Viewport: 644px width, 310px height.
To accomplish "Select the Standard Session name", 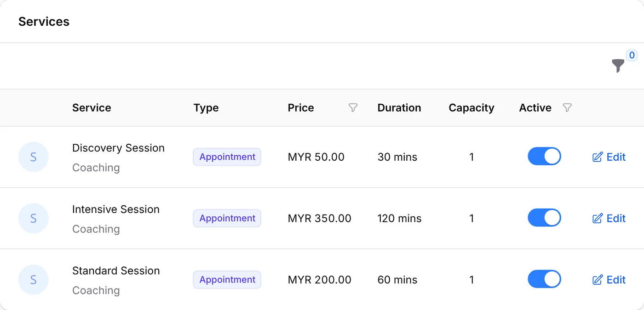I will coord(116,271).
